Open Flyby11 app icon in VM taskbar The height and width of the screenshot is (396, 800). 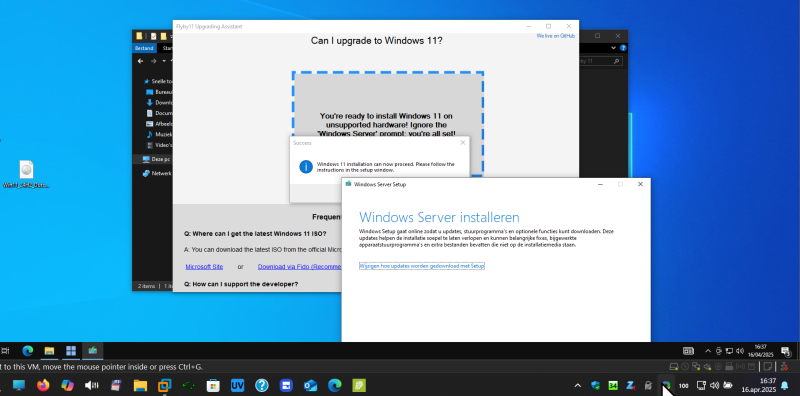coord(71,351)
